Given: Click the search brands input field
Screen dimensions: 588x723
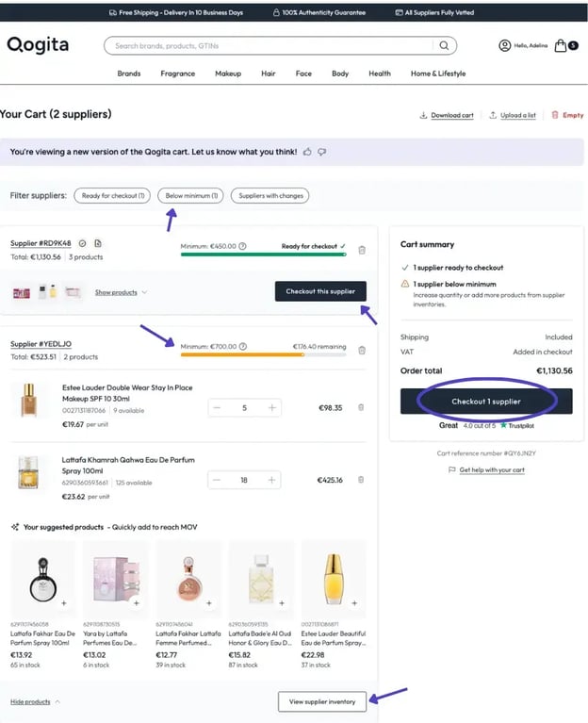Looking at the screenshot, I should (x=269, y=45).
